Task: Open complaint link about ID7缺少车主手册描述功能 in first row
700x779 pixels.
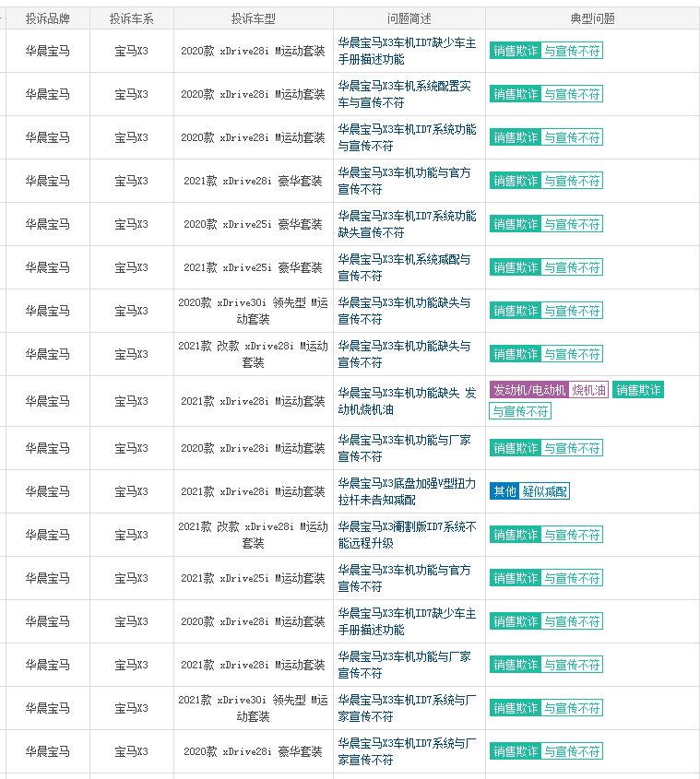Action: tap(407, 52)
